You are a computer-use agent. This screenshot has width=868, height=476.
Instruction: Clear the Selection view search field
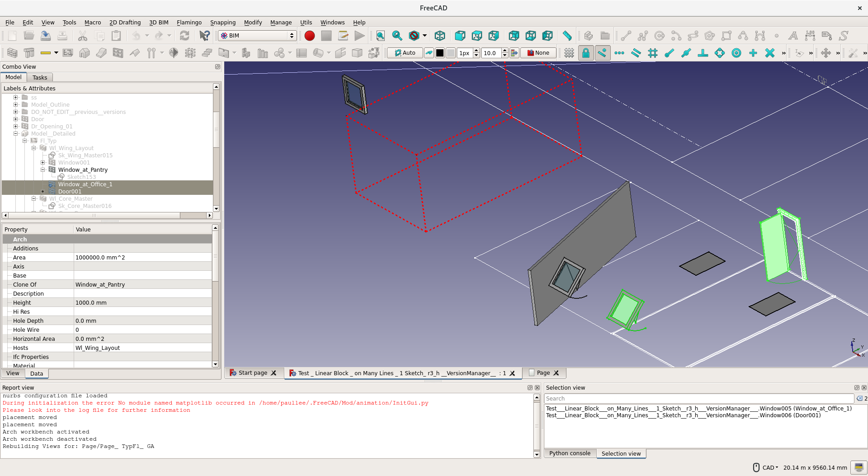[859, 398]
